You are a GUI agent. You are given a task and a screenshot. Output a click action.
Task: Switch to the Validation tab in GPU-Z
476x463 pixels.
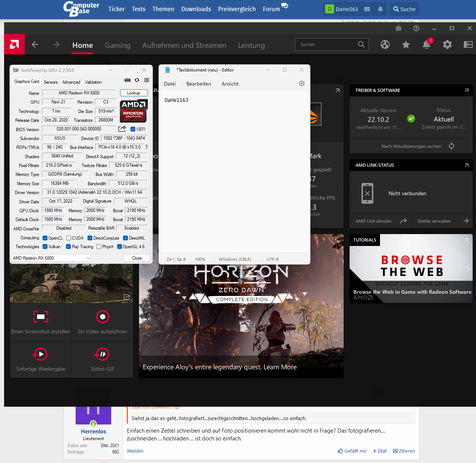pyautogui.click(x=93, y=82)
